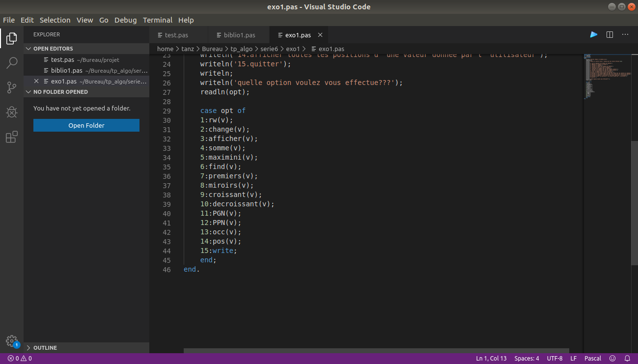Click the Explorer panel title
This screenshot has height=364, width=638.
47,34
